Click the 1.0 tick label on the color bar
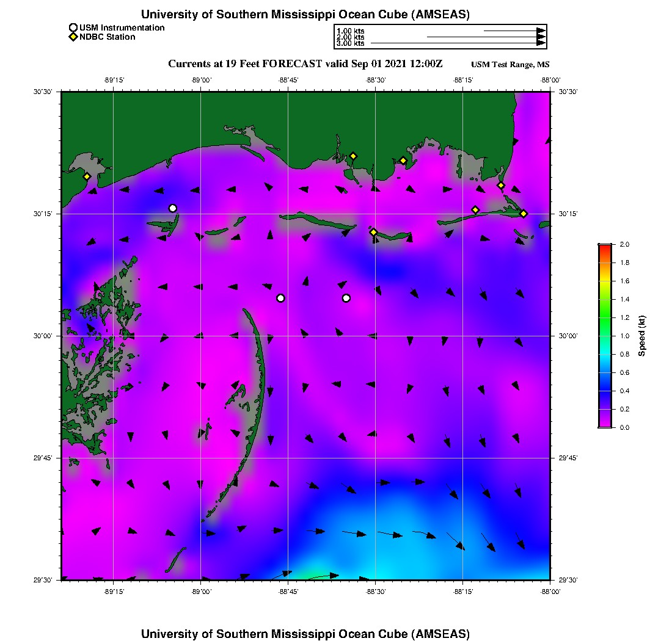Viewport: 672px width, 641px height. (625, 336)
